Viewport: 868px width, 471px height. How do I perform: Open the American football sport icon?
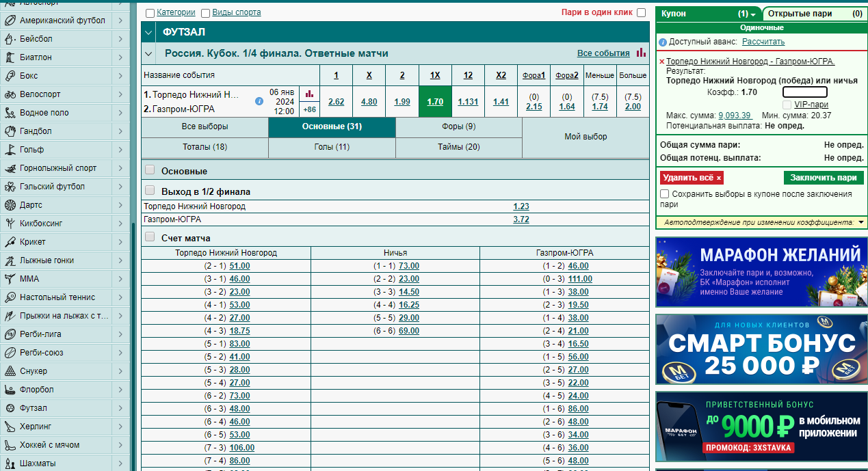point(10,21)
